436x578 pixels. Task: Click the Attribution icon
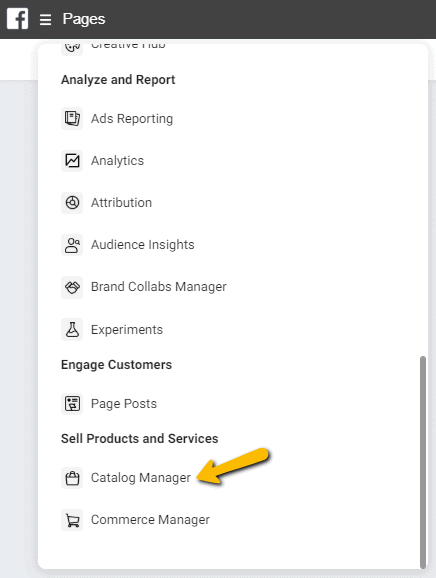[72, 202]
